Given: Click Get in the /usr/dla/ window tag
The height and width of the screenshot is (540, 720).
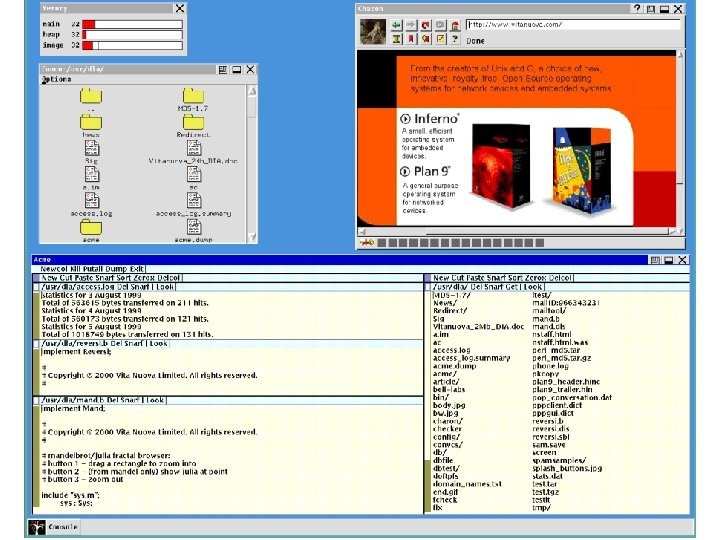Looking at the screenshot, I should [x=512, y=287].
